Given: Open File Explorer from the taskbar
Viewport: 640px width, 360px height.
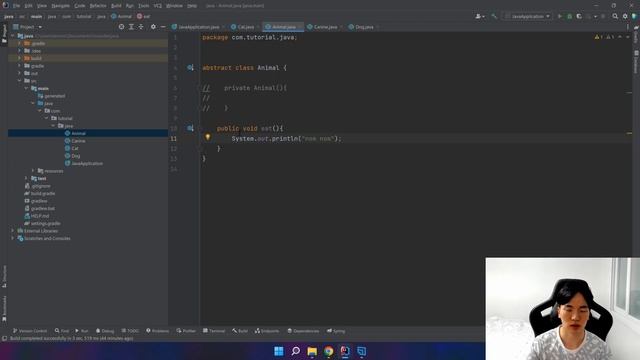Looking at the screenshot, I should click(312, 351).
